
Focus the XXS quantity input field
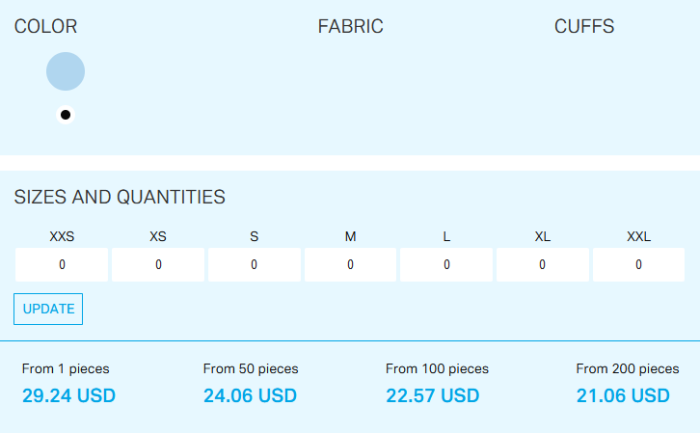point(62,265)
